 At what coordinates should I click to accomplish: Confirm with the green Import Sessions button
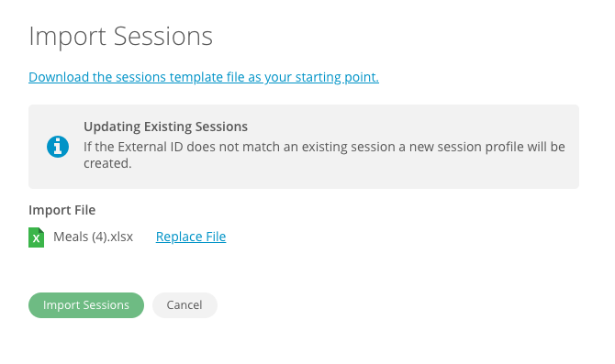coord(86,305)
